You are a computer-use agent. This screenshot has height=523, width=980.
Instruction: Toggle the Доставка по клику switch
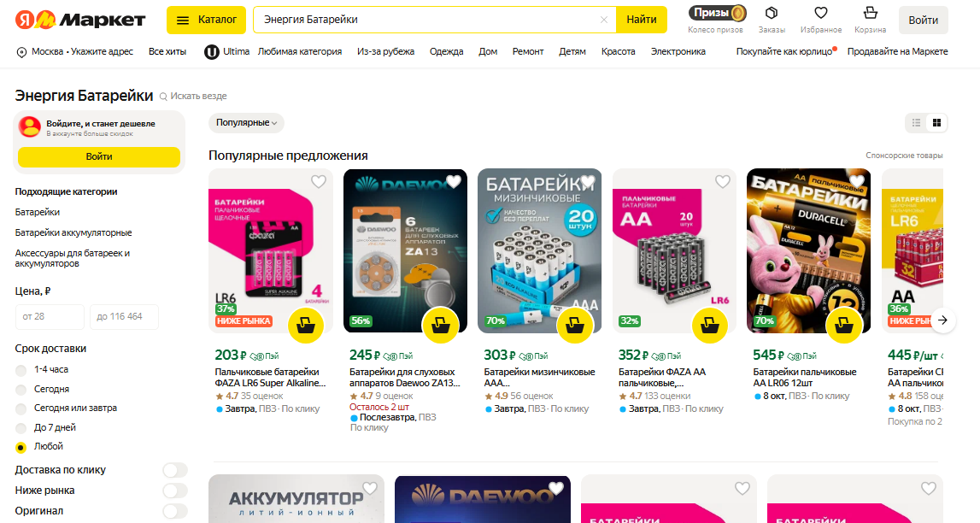[175, 470]
